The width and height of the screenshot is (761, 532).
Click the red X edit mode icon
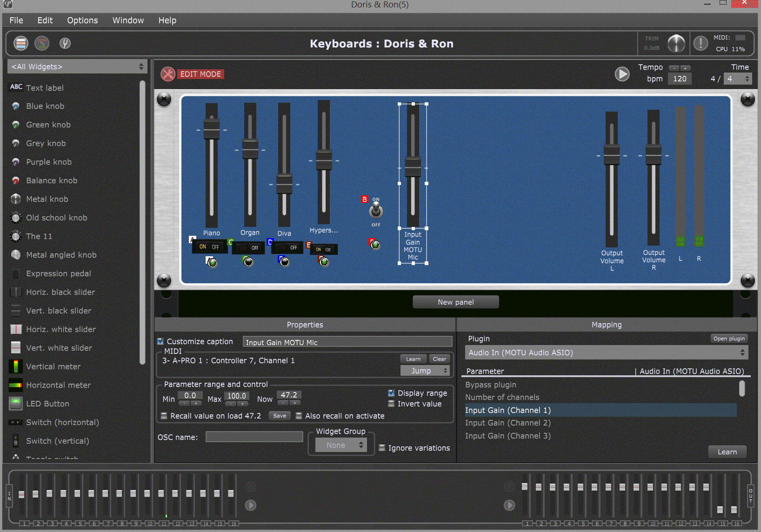(167, 74)
